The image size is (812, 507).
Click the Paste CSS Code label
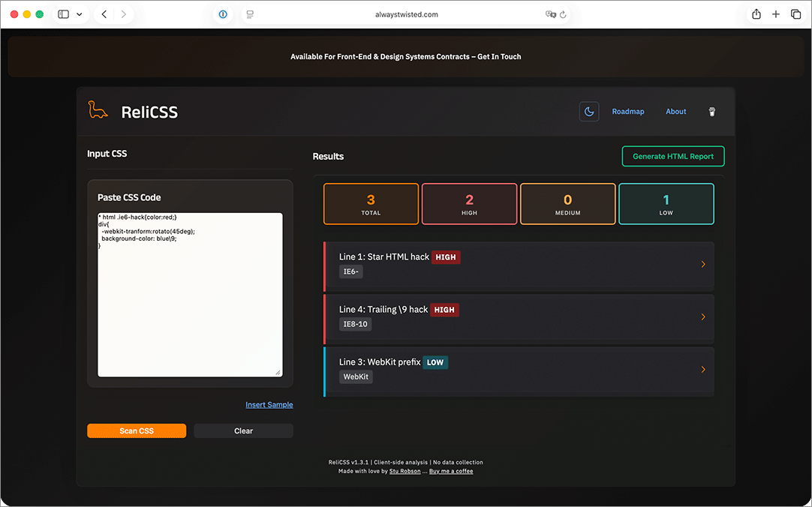[x=129, y=198]
